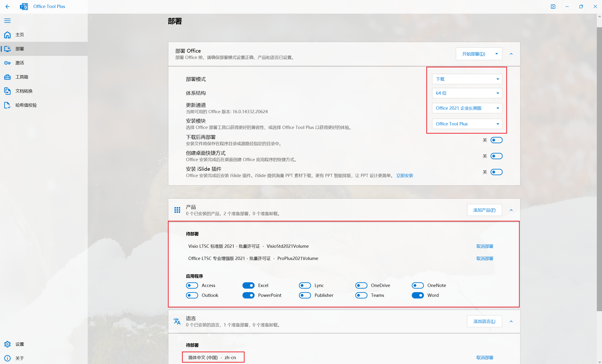Open the 关于 page
This screenshot has width=602, height=364.
(x=44, y=358)
